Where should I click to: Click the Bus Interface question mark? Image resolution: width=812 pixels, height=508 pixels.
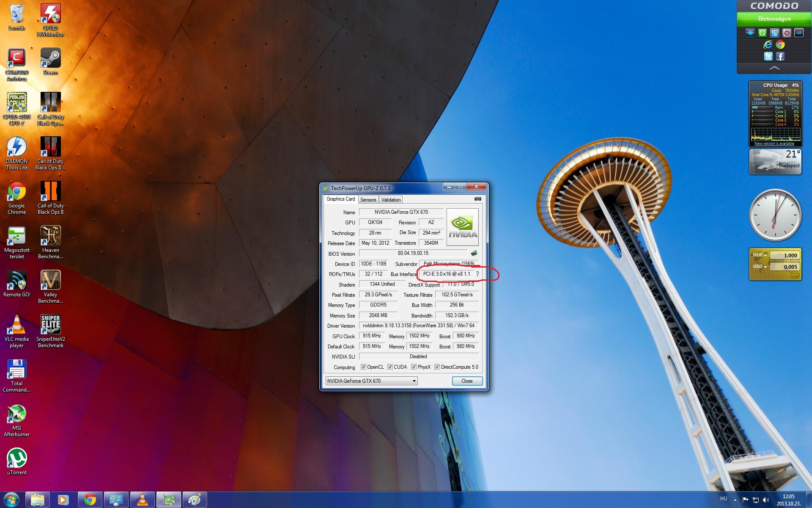pos(477,274)
